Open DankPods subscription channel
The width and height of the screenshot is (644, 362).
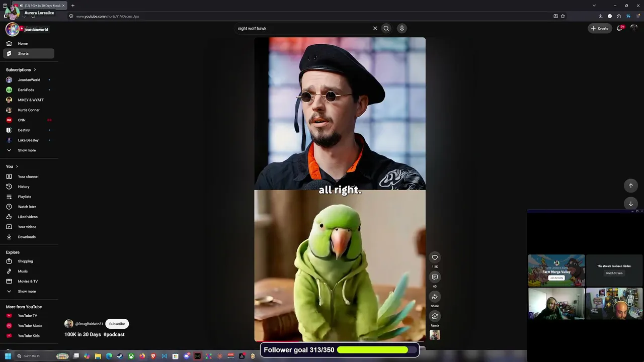pos(29,90)
